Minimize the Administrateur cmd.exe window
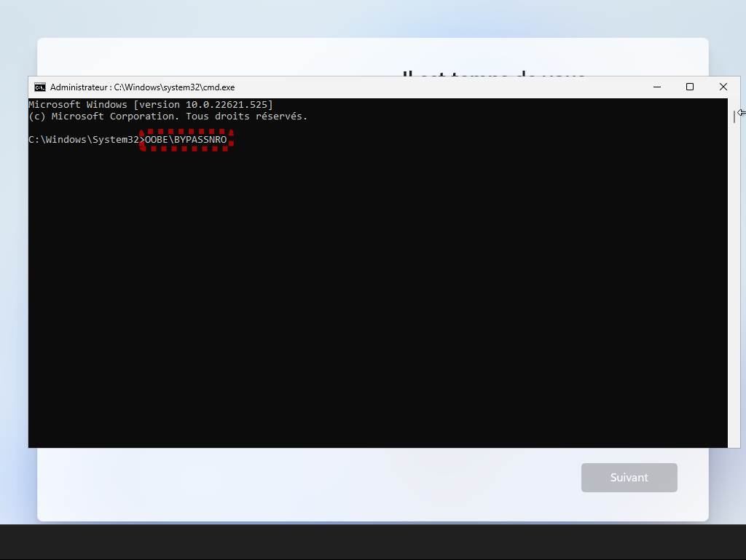The height and width of the screenshot is (560, 746). 656,87
